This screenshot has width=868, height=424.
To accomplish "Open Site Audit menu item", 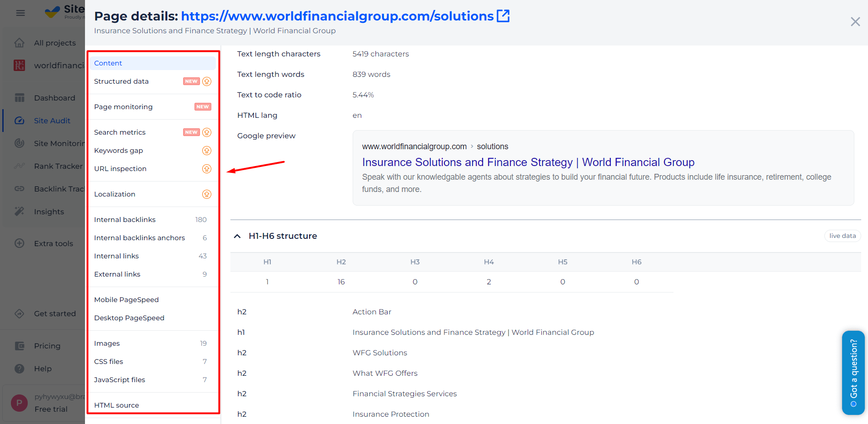I will point(52,121).
